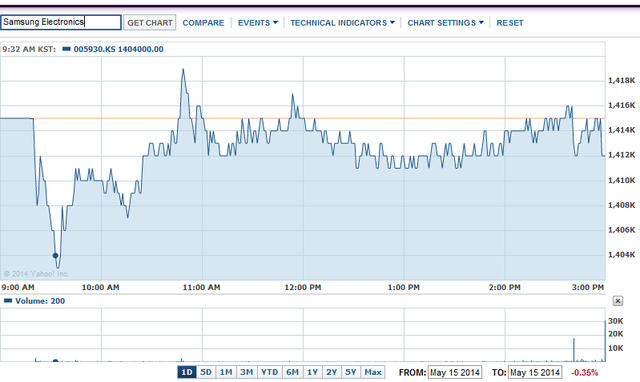Viewport: 640px width, 382px height.
Task: Click the 9:32 AM KST time label
Action: (x=29, y=49)
